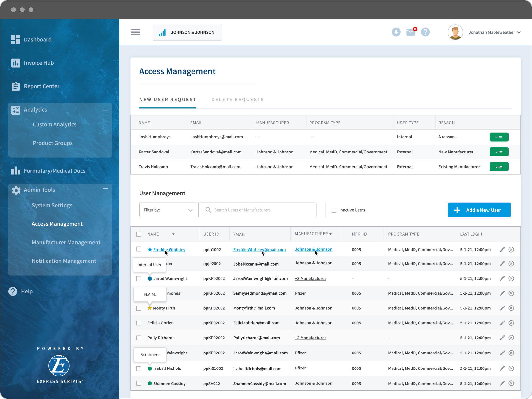Select the Polly Richards checkbox
The image size is (532, 399).
(139, 338)
